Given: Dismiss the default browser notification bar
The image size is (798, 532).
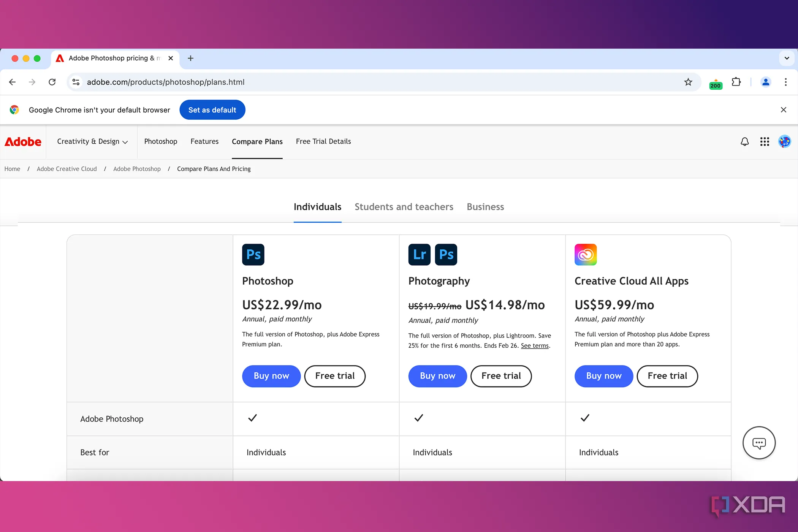Looking at the screenshot, I should coord(783,110).
